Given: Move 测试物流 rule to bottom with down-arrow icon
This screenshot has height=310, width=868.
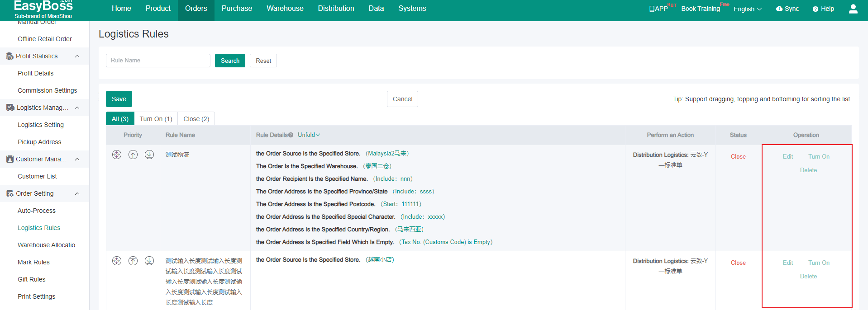Looking at the screenshot, I should (149, 155).
